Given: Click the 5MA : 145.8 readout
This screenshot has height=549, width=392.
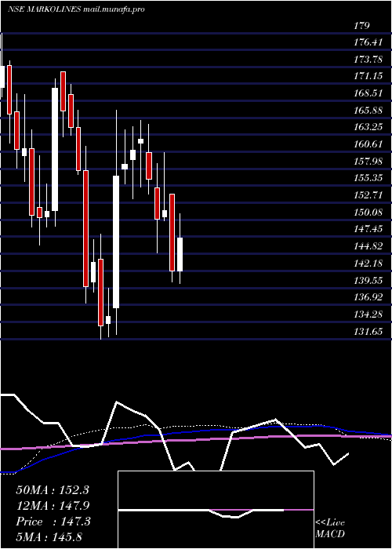Looking at the screenshot, I should [x=49, y=536].
